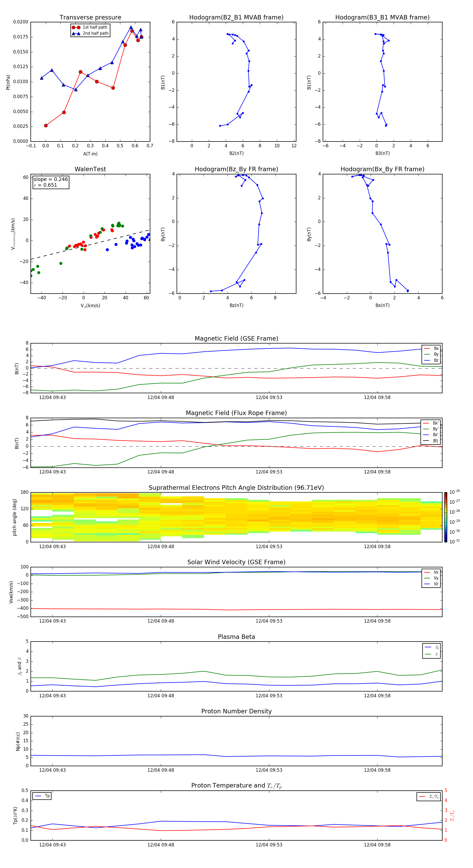This screenshot has height=868, width=473.
Task: Click the By legend entry in GSE panel
Action: click(x=431, y=354)
